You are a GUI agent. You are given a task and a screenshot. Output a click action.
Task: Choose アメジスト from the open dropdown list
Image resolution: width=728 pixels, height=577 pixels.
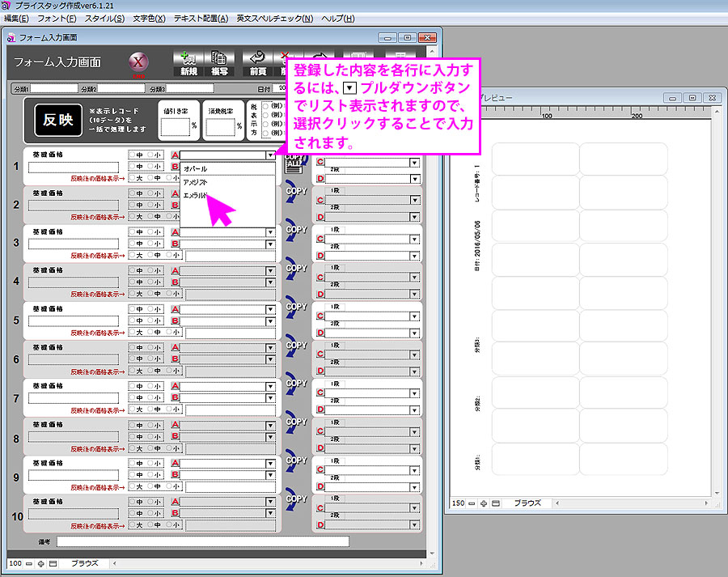pos(195,183)
